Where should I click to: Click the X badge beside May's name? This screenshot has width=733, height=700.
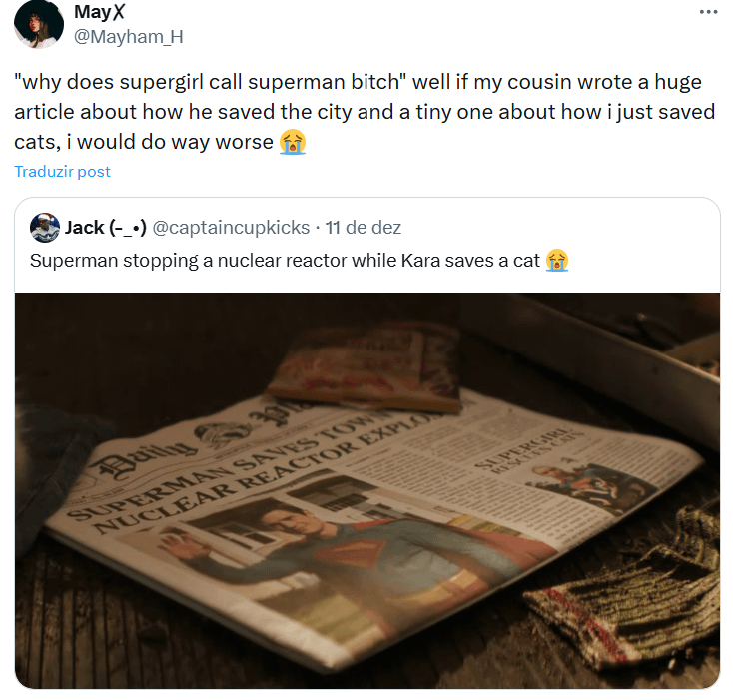(x=119, y=12)
